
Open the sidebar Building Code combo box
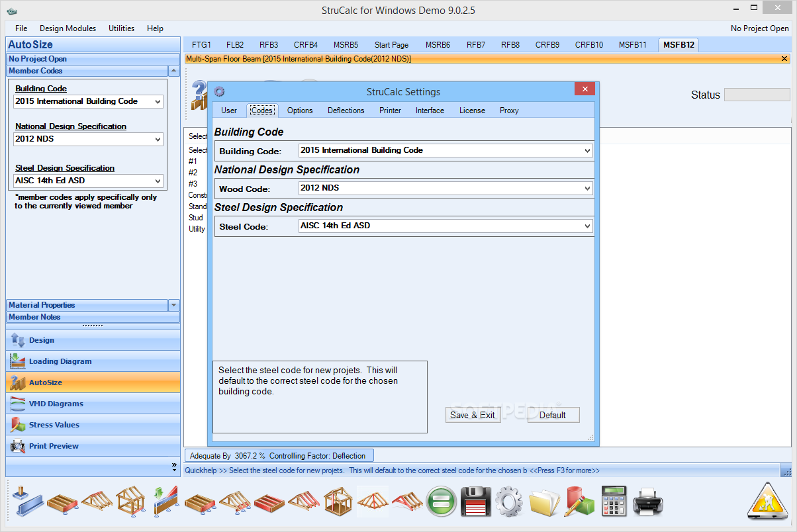click(88, 101)
